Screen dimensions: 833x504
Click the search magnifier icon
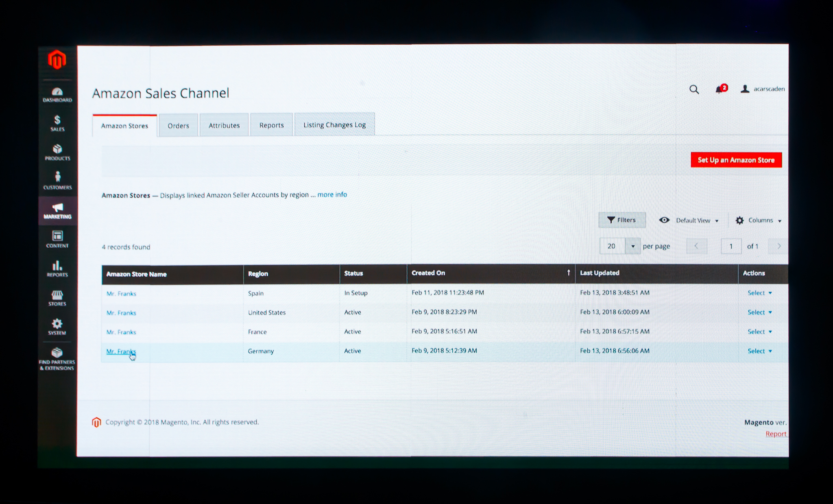(694, 89)
